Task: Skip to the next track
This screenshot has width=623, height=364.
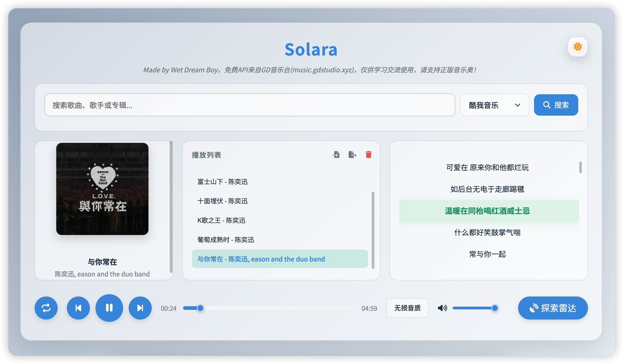Action: pos(140,308)
